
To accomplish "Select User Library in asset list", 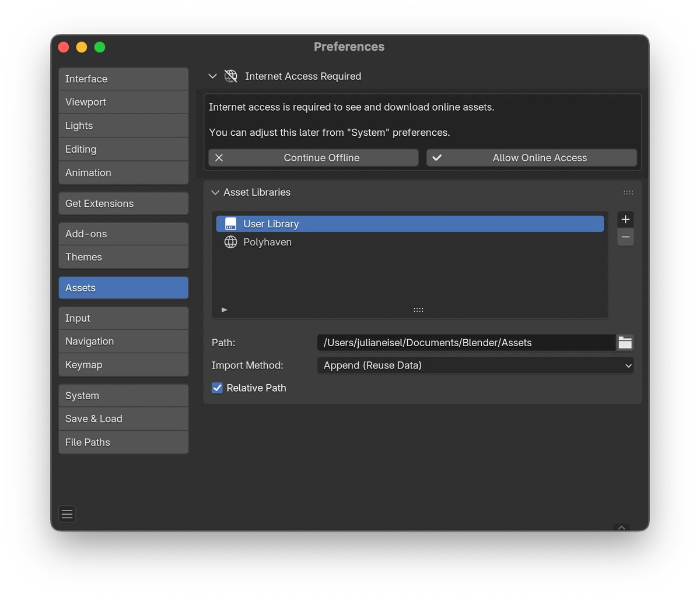I will pyautogui.click(x=410, y=224).
